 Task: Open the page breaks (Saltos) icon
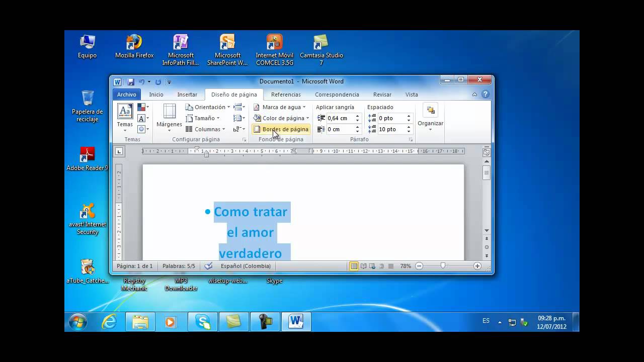coord(239,107)
